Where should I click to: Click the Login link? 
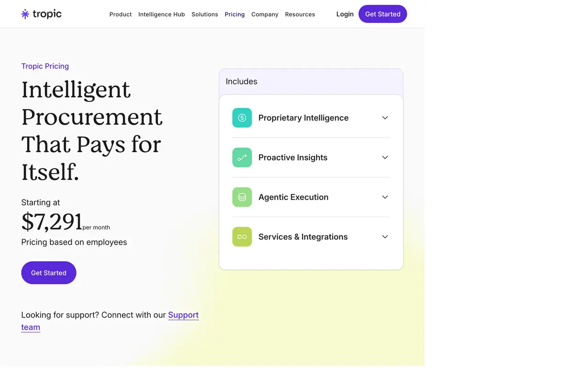(x=345, y=14)
